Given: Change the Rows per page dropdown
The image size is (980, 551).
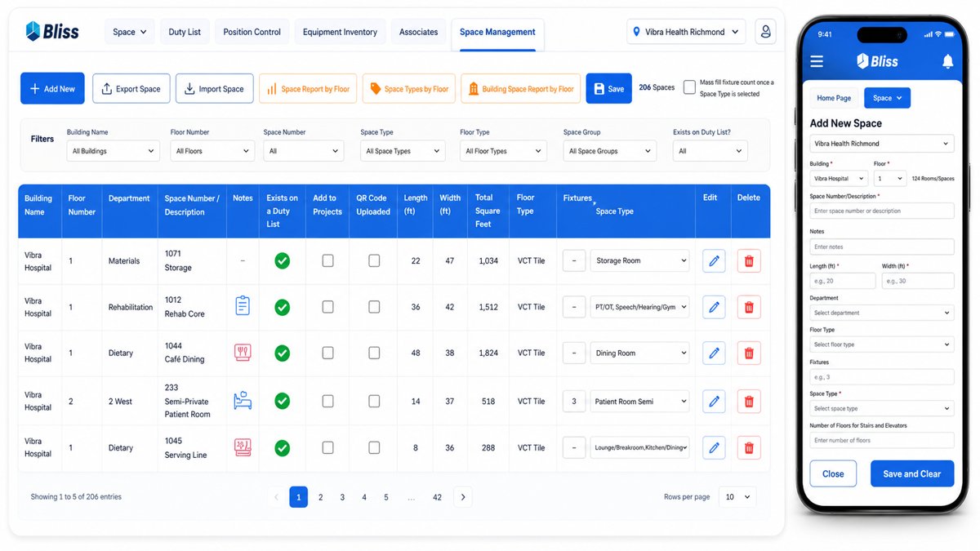Looking at the screenshot, I should [x=738, y=497].
